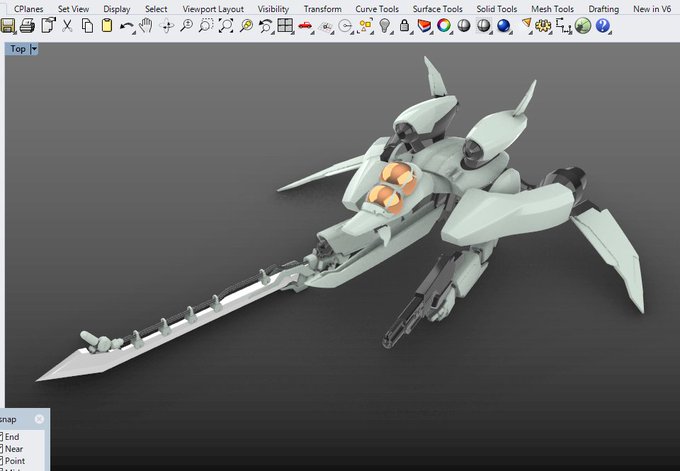
Task: Click the Undo arrow icon
Action: click(127, 26)
